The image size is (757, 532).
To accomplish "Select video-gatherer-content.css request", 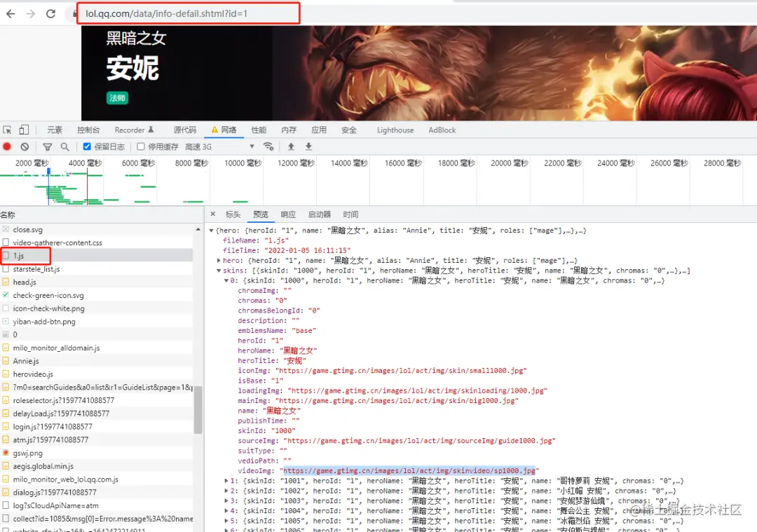I will click(97, 243).
